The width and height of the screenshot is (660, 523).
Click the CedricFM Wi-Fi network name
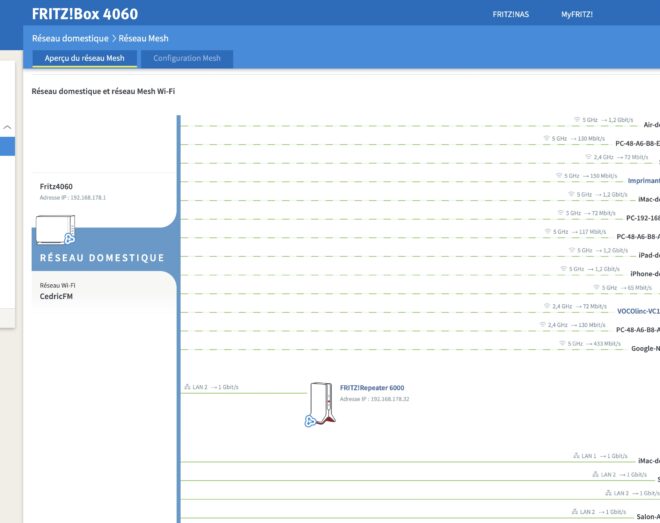56,296
